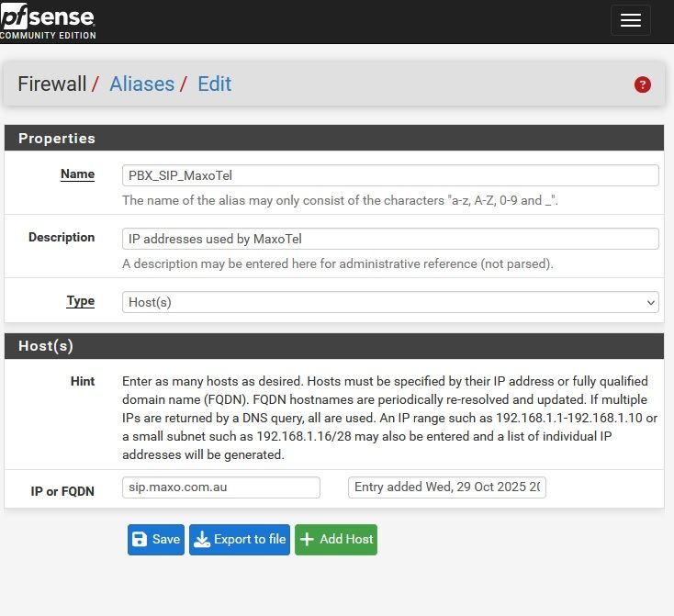Click the Edit breadcrumb link
The width and height of the screenshot is (674, 616).
point(214,84)
